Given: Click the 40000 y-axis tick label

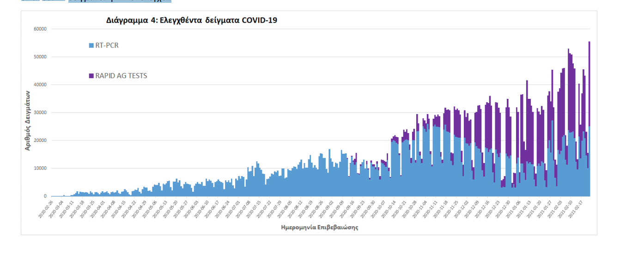Looking at the screenshot, I should pos(40,85).
